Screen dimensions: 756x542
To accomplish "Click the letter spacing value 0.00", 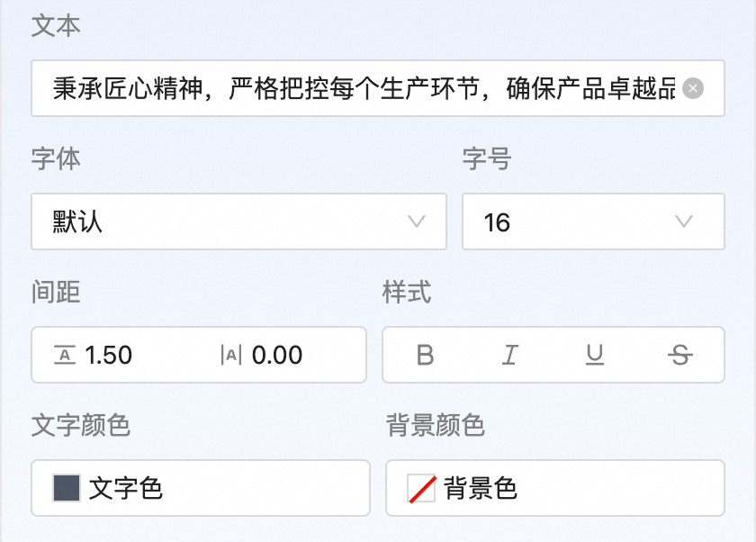I will click(x=277, y=356).
